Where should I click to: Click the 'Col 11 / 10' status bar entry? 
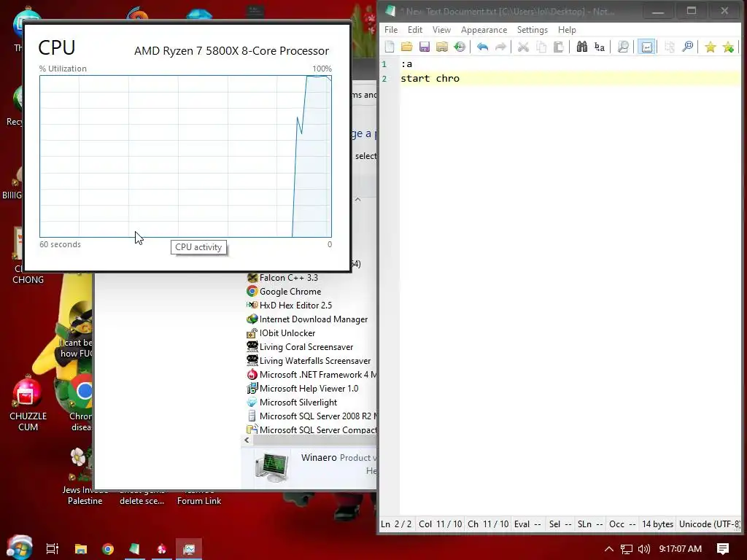(x=440, y=524)
